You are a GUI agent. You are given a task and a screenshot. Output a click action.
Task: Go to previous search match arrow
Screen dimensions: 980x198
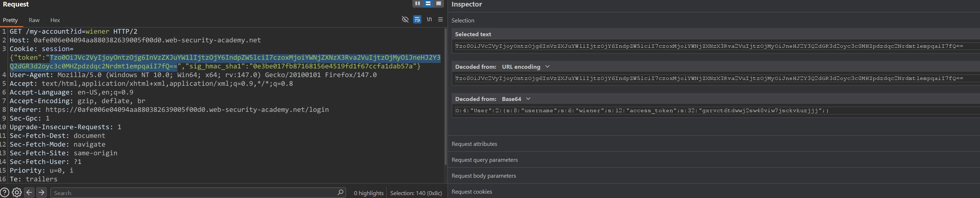coord(29,193)
